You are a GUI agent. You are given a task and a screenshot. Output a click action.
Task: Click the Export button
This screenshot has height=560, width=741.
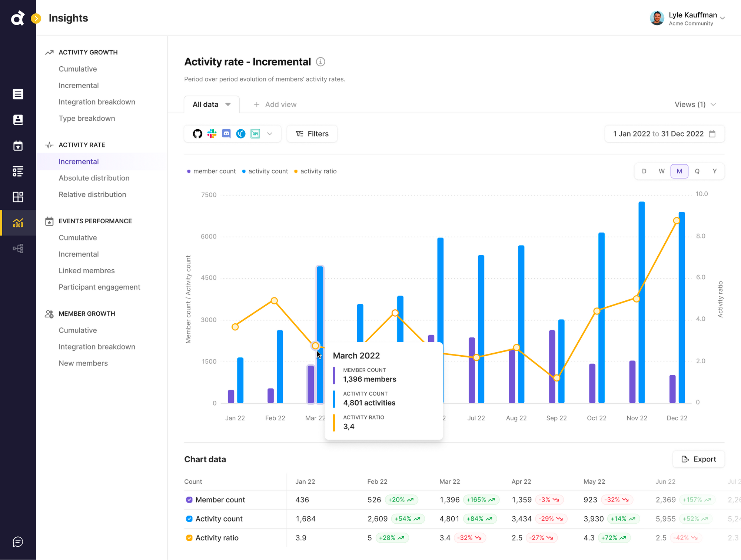pyautogui.click(x=699, y=459)
